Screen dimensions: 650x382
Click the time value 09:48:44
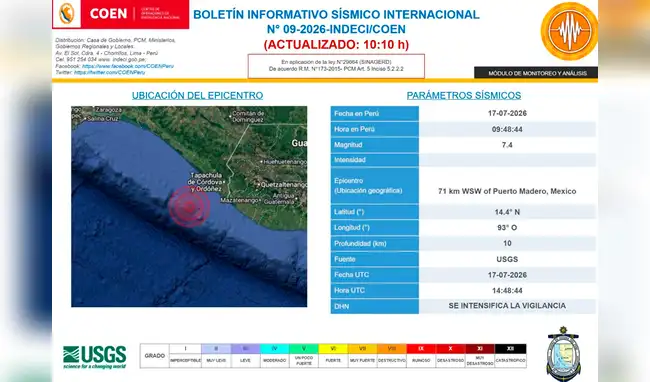[x=507, y=129]
